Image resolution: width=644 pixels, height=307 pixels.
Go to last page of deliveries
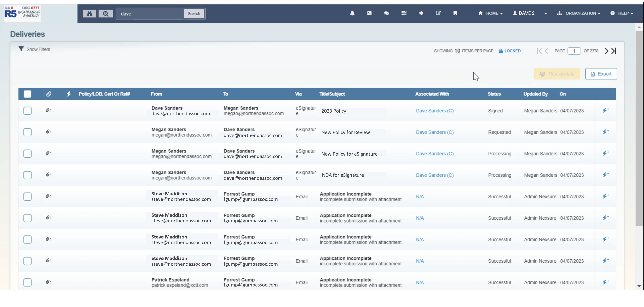point(614,51)
